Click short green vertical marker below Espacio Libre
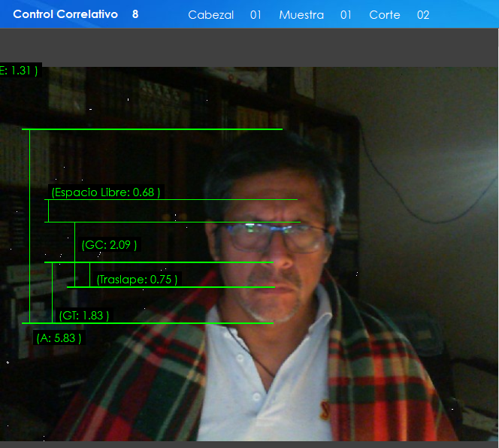Viewport: 499px width, 448px height. [48, 210]
